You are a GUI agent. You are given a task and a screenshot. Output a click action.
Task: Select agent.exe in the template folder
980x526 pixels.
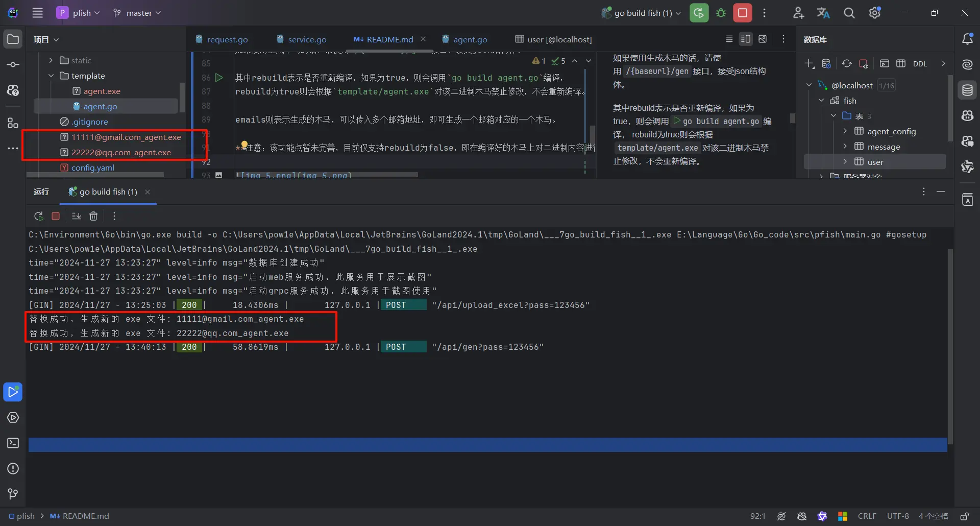[102, 91]
